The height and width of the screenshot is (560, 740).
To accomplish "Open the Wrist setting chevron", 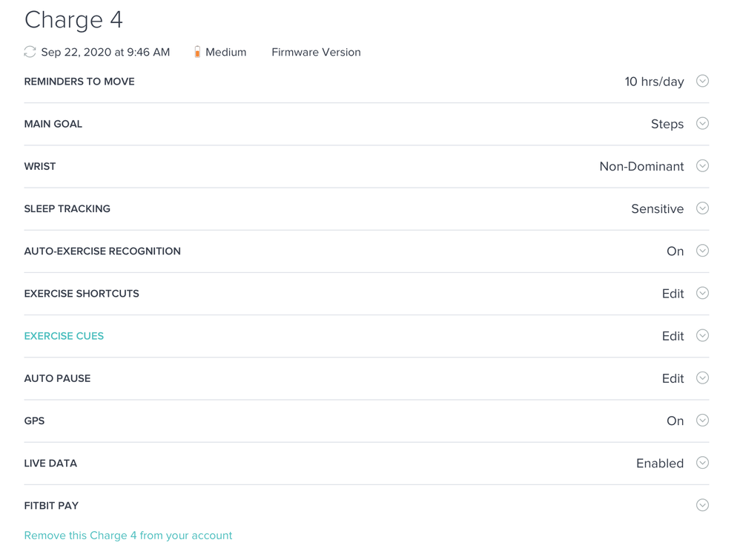I will (702, 166).
